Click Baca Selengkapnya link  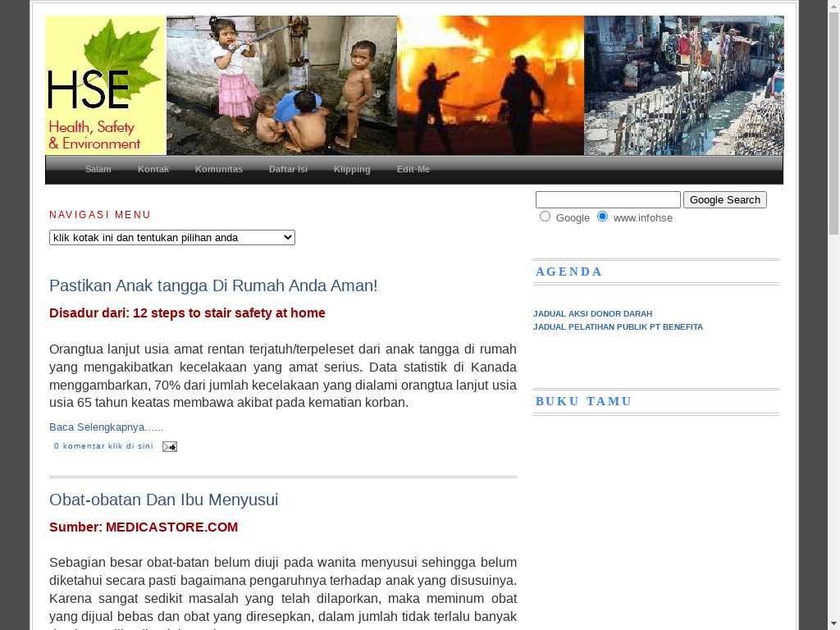click(x=107, y=427)
